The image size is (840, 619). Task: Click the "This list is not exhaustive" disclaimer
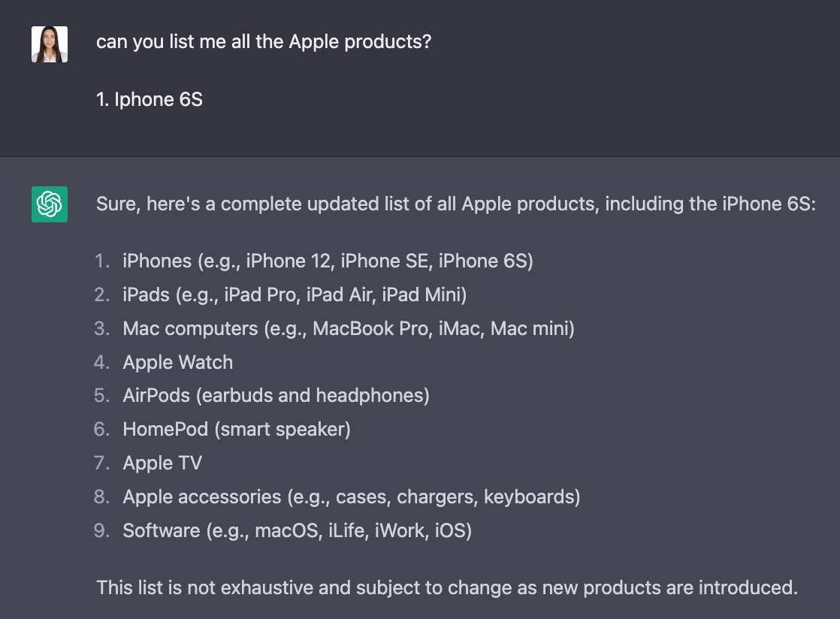[447, 588]
